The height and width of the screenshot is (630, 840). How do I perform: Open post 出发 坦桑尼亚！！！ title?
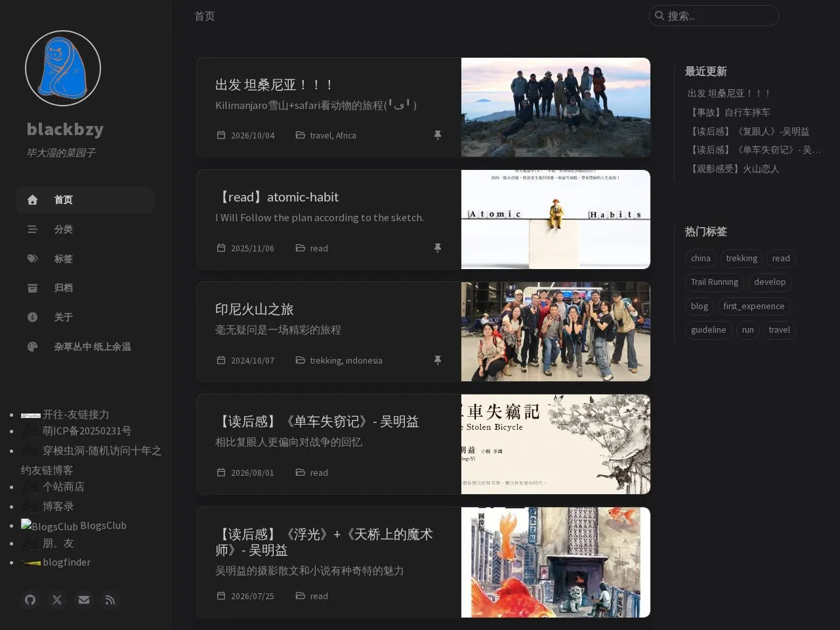click(275, 85)
